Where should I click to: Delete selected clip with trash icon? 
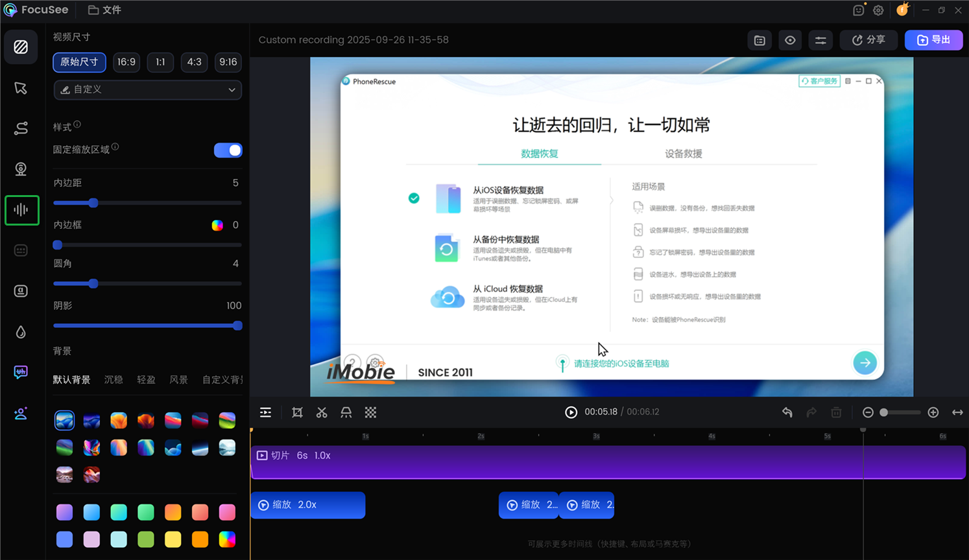tap(836, 412)
